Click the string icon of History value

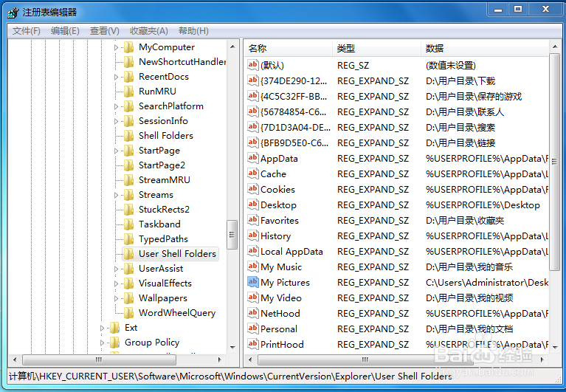(x=252, y=235)
